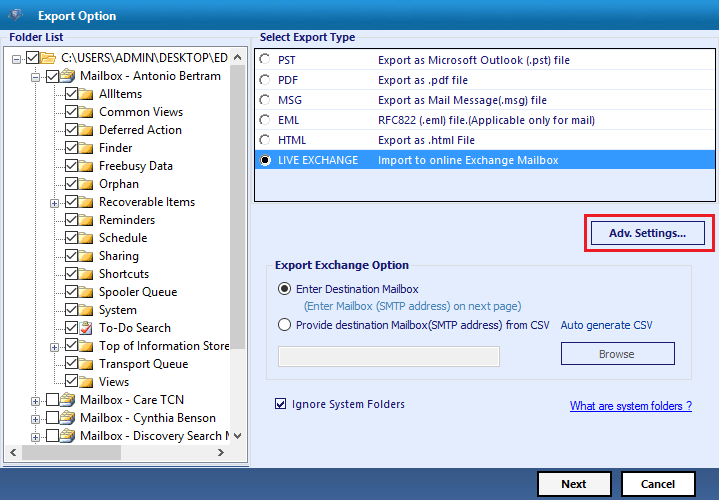Click the Transport Queue tree item text
The width and height of the screenshot is (719, 500).
(144, 364)
